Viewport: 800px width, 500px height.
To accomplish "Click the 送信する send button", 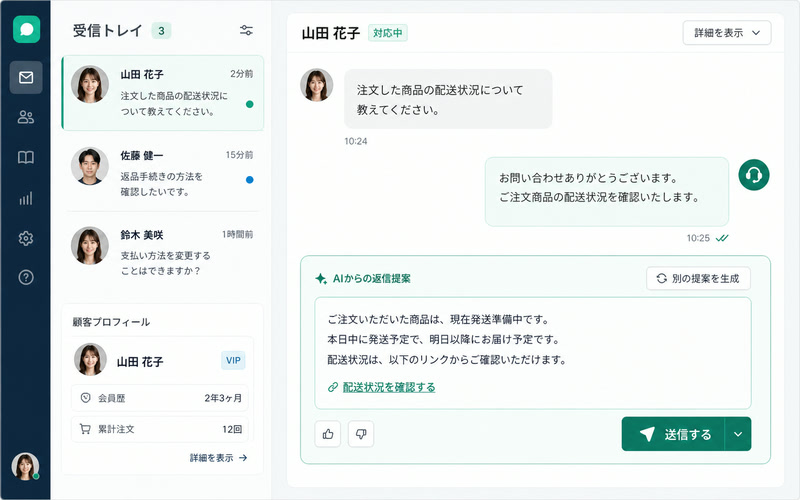I will click(673, 434).
